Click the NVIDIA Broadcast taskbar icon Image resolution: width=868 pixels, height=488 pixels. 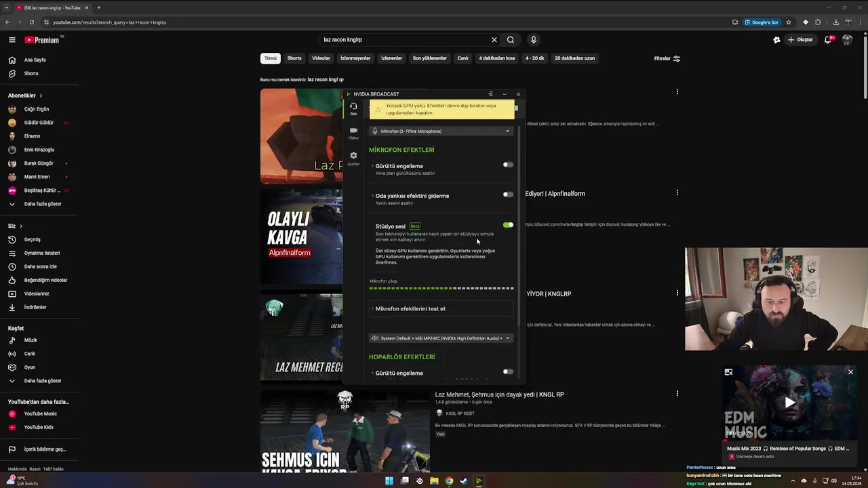click(479, 481)
